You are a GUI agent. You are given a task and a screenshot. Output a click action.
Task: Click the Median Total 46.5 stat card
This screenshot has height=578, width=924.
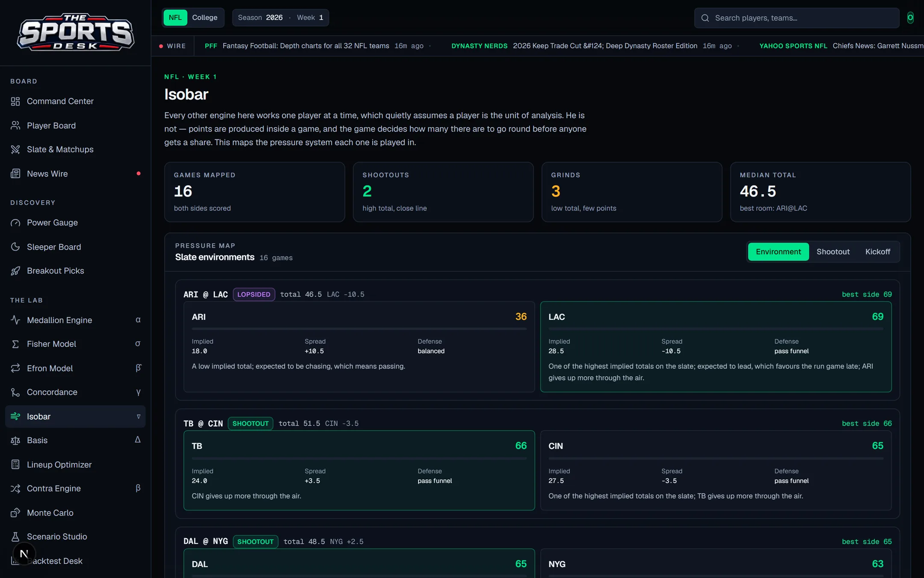tap(820, 192)
